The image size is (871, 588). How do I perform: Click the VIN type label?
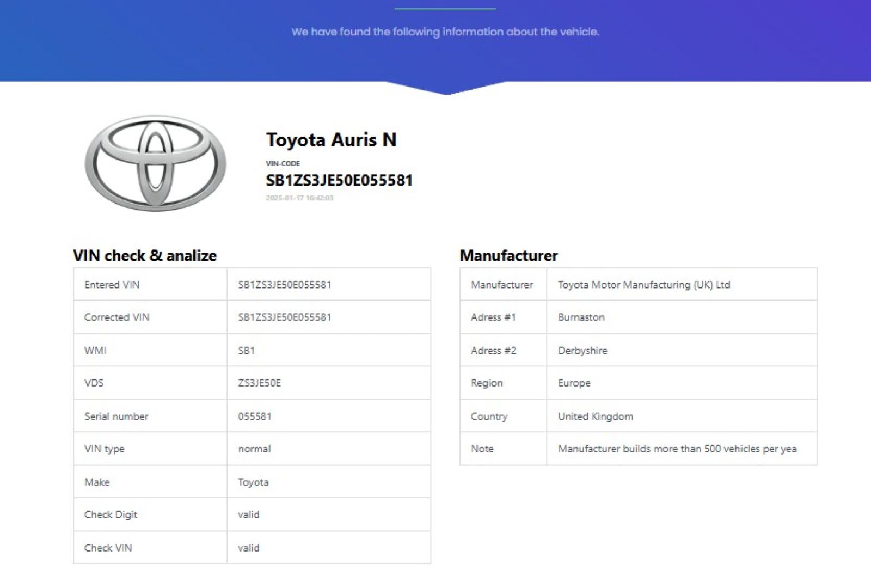click(x=104, y=449)
